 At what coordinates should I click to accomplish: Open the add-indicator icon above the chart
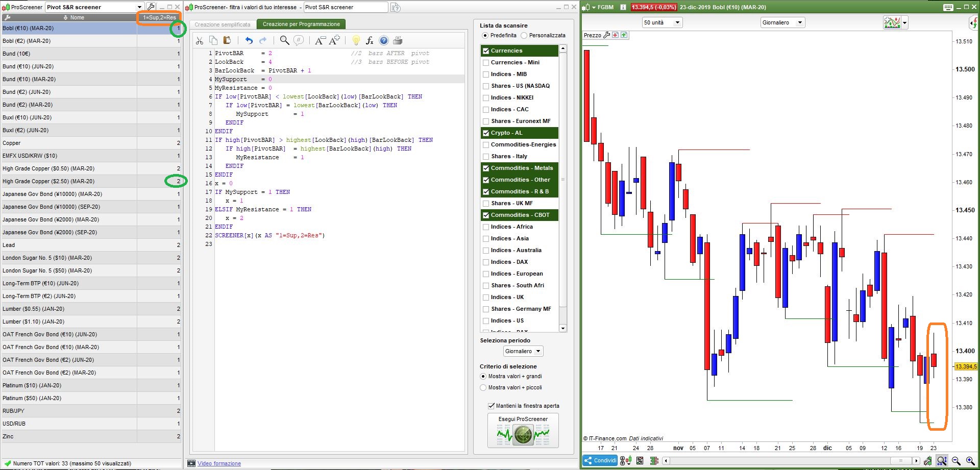tap(892, 22)
